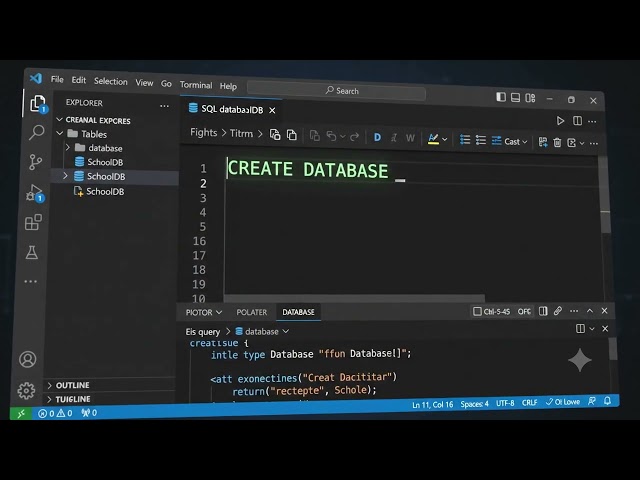Toggle the bottom panel layout icon
This screenshot has height=480, width=640.
(x=516, y=98)
